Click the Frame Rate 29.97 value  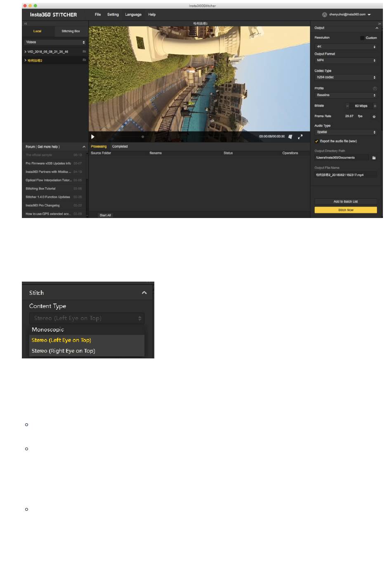[x=349, y=116]
